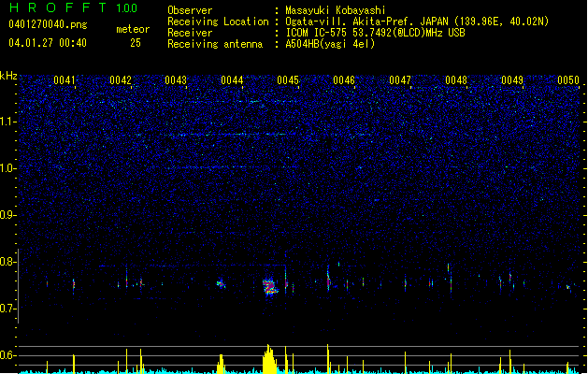
Task: Click the Receiving antenna label
Action: 215,44
